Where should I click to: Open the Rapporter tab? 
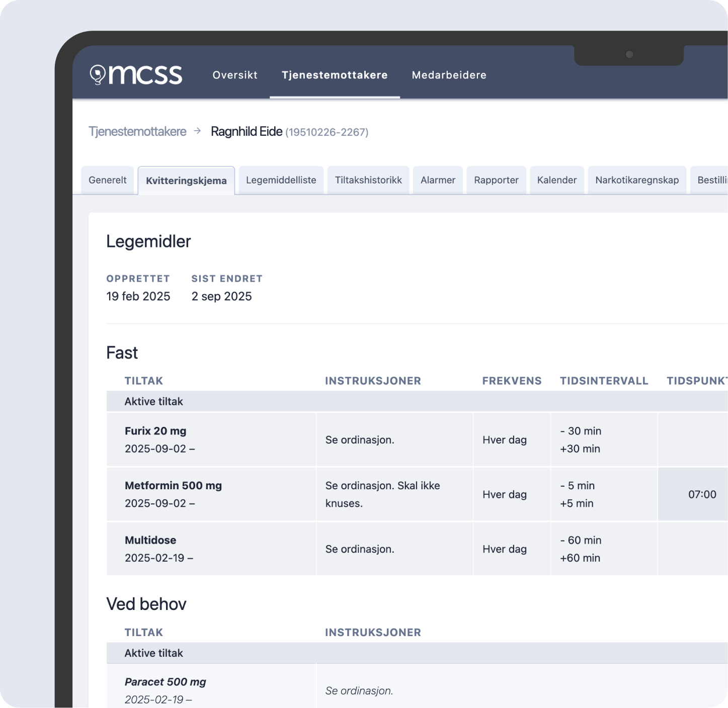click(496, 180)
